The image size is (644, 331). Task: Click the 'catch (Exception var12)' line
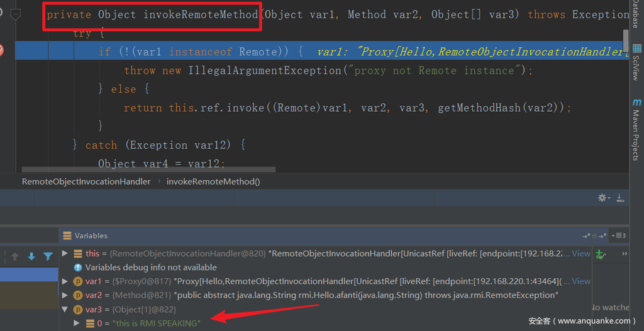[x=159, y=145]
